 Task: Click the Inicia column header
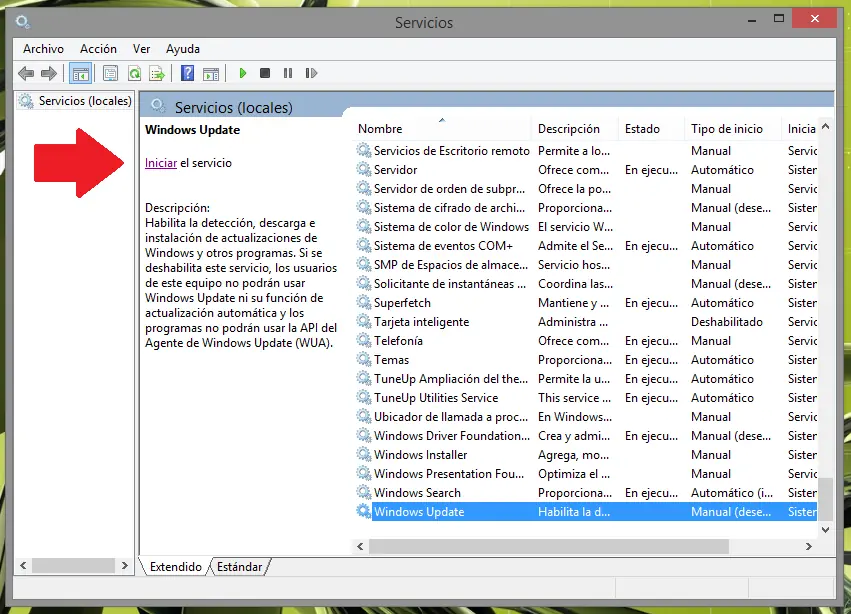click(x=802, y=129)
